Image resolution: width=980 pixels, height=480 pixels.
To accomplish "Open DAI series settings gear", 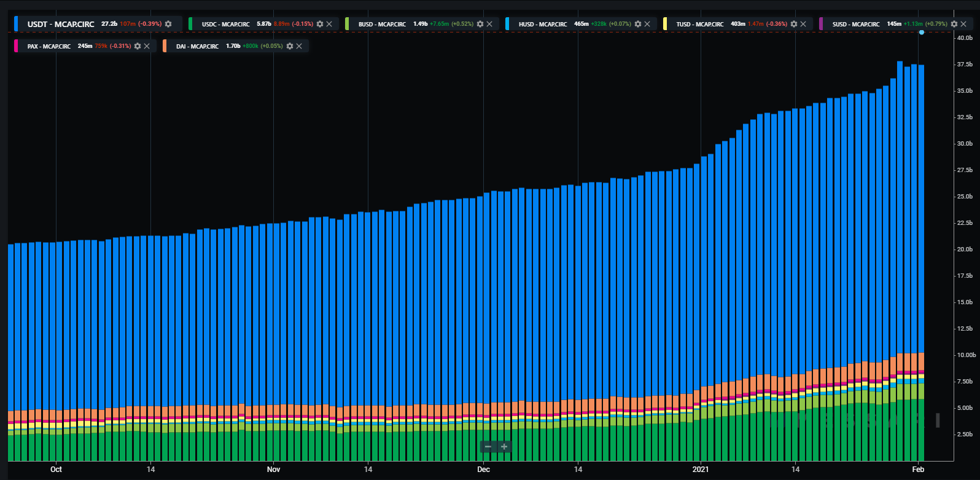I will point(290,46).
